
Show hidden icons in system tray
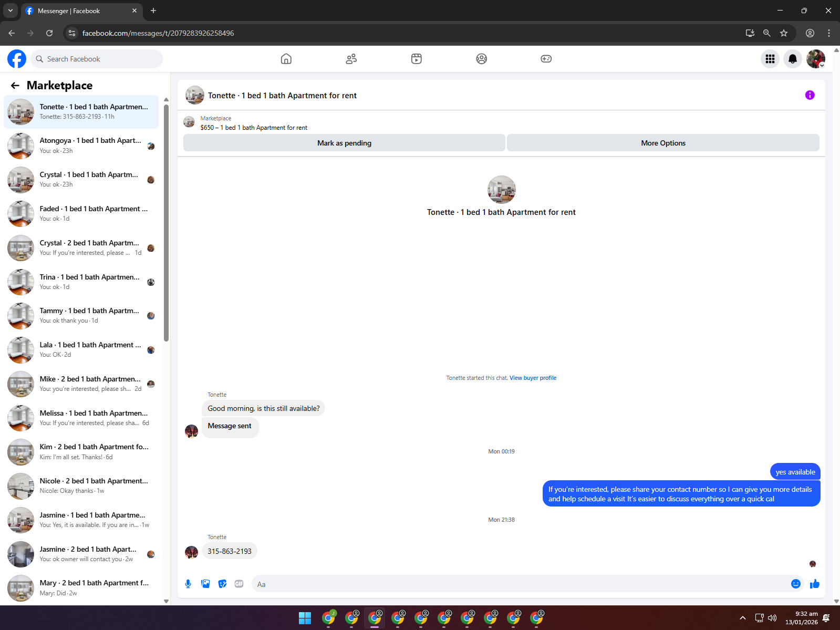(x=742, y=618)
